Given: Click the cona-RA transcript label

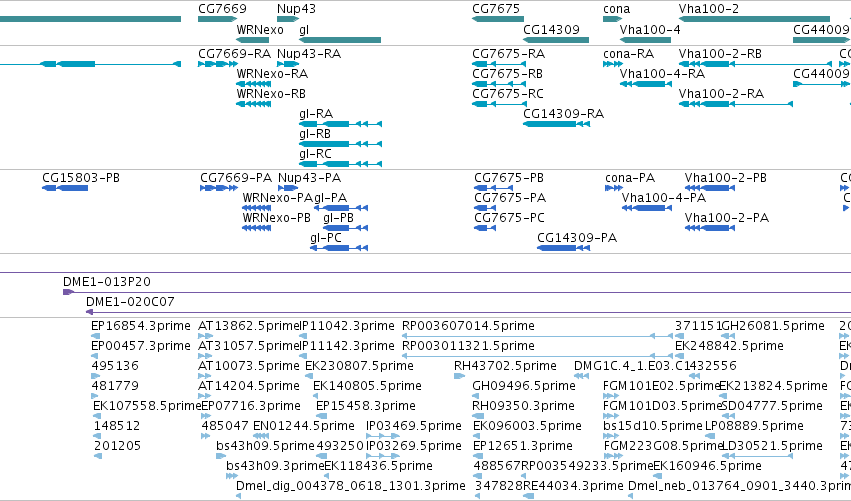Looking at the screenshot, I should [x=628, y=54].
